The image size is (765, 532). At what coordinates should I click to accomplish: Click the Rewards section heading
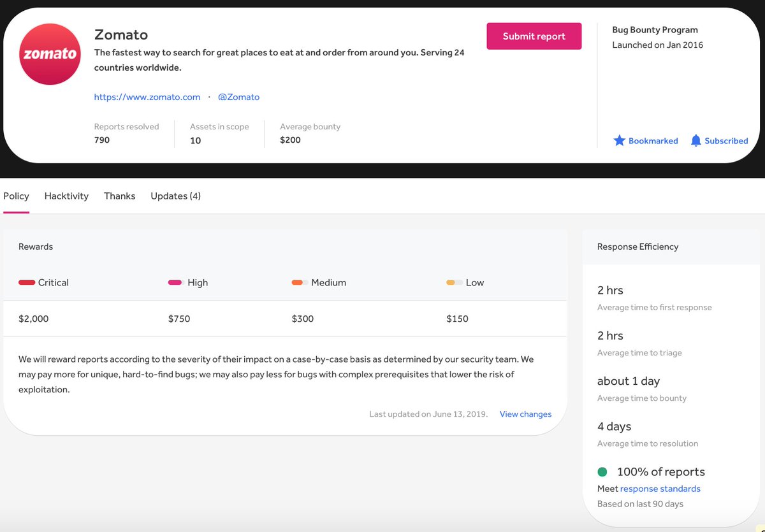pos(36,247)
